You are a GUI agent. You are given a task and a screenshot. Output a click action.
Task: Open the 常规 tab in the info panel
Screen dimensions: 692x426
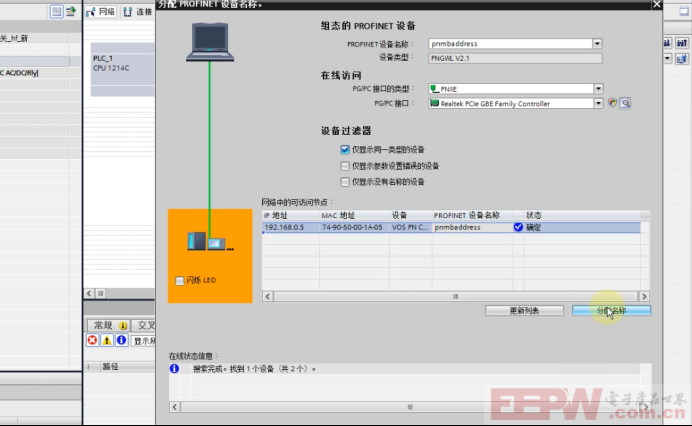click(108, 325)
